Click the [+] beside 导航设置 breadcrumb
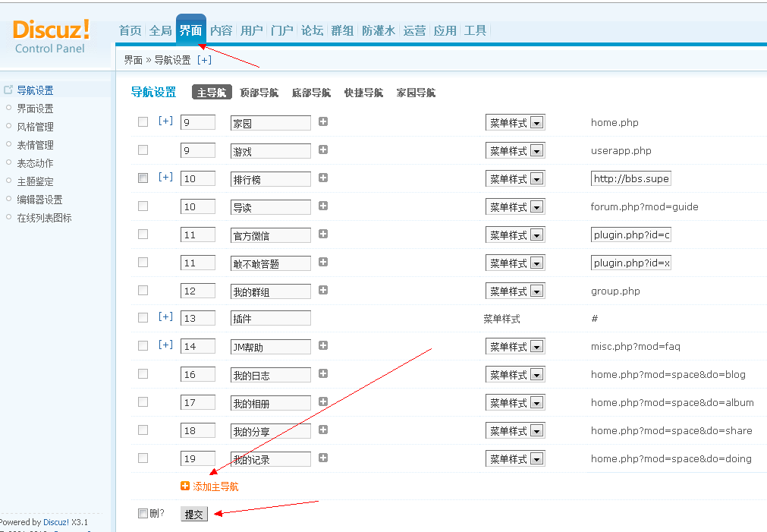Image resolution: width=767 pixels, height=532 pixels. coord(205,60)
